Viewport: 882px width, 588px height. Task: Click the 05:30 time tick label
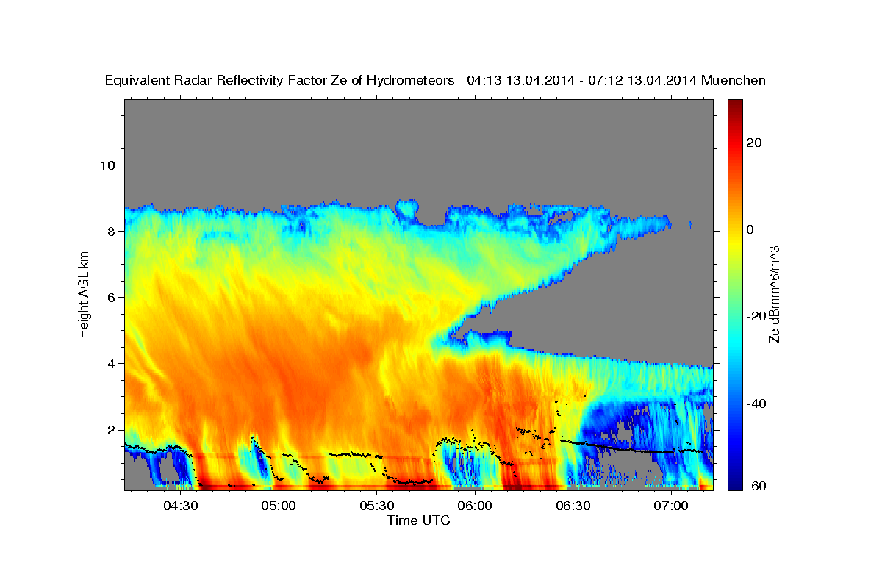376,506
